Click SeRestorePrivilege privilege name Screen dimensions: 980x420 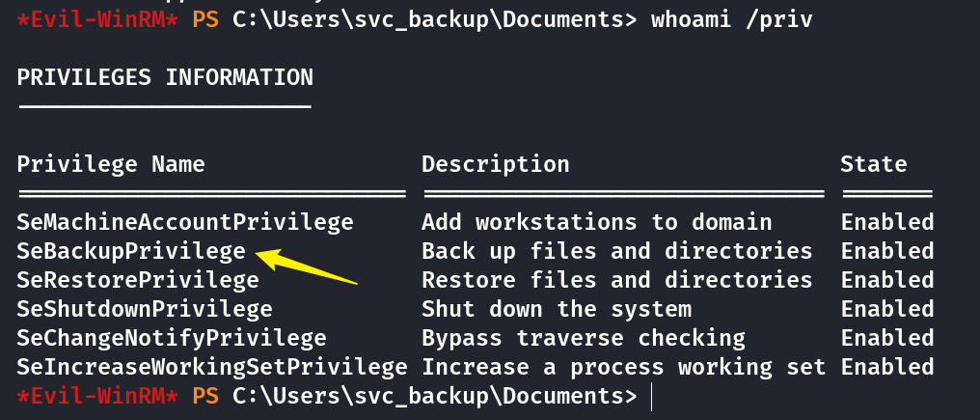tap(138, 280)
